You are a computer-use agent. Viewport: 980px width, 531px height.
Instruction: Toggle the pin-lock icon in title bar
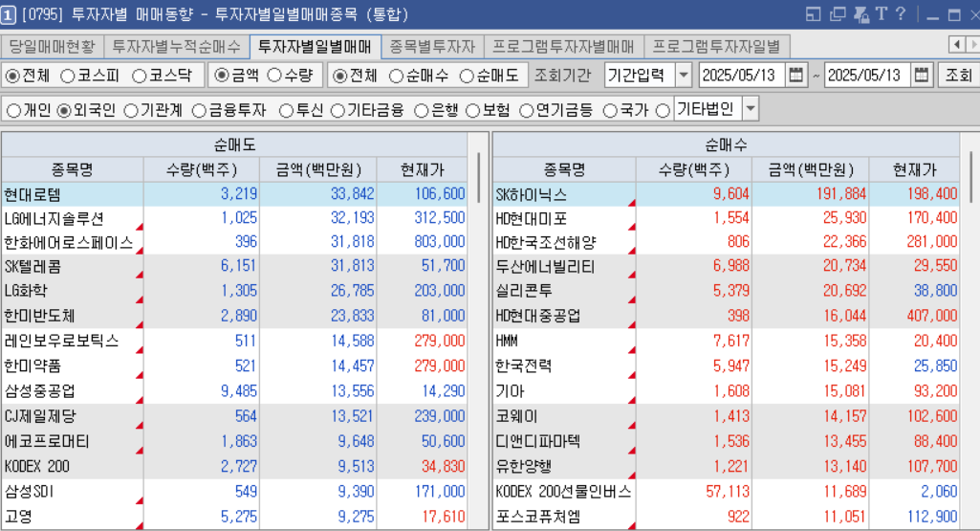(861, 14)
